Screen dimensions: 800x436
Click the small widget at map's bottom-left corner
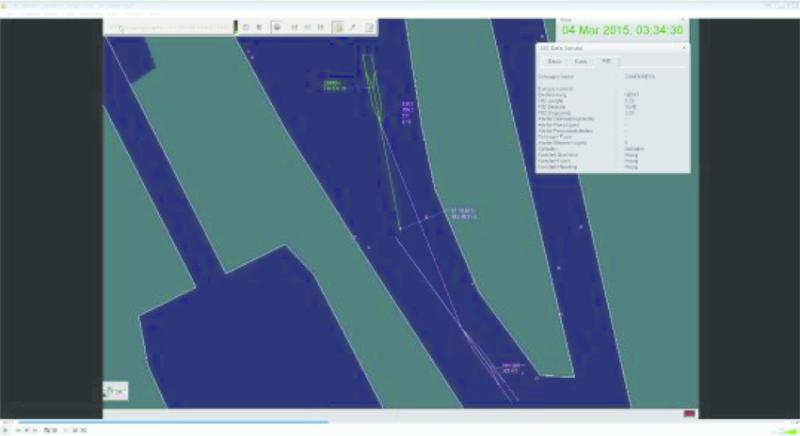(116, 391)
